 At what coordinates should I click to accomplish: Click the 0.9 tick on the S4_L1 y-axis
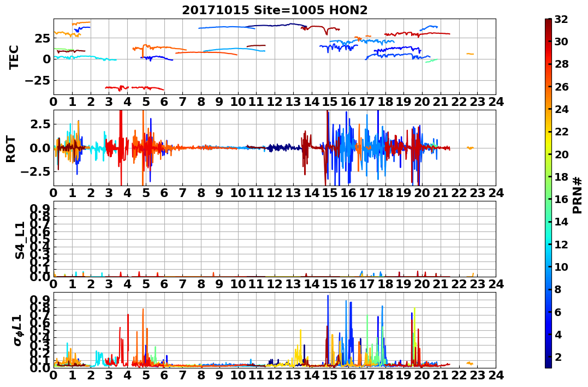pyautogui.click(x=40, y=209)
